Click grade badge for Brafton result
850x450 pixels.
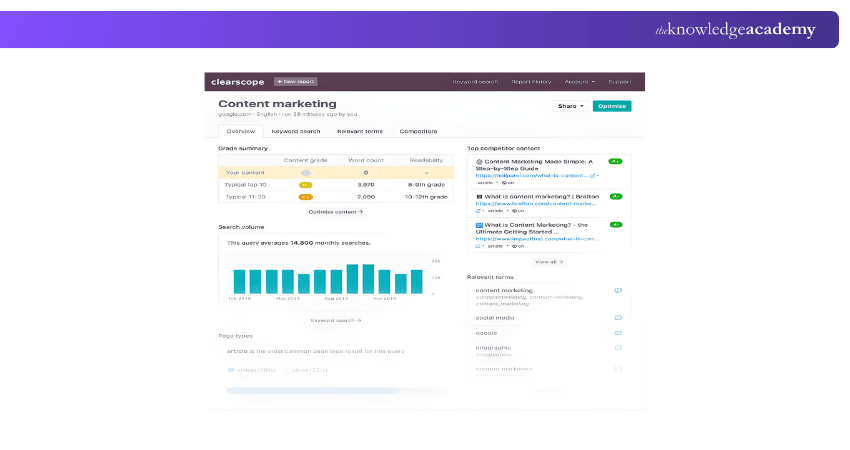[x=615, y=197]
